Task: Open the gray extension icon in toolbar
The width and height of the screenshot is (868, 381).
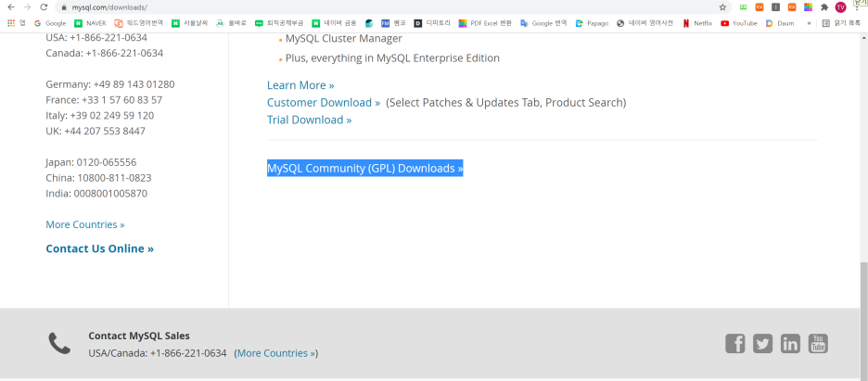Action: pos(775,7)
